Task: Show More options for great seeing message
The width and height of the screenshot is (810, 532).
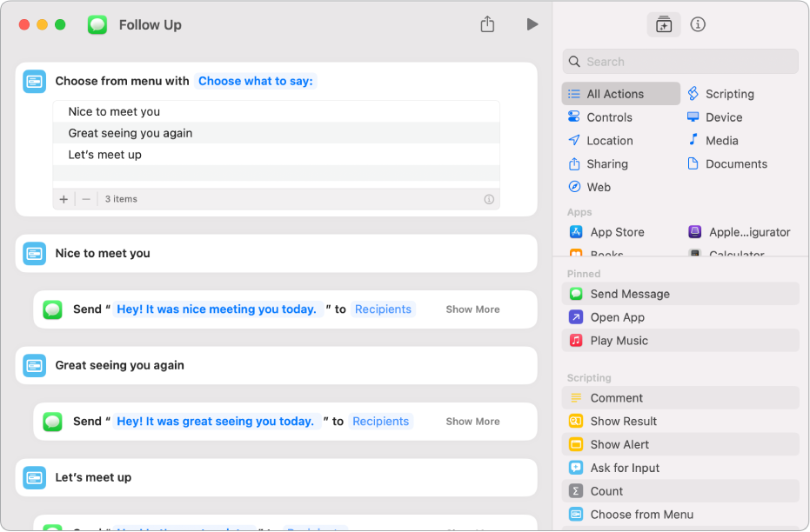Action: coord(472,421)
